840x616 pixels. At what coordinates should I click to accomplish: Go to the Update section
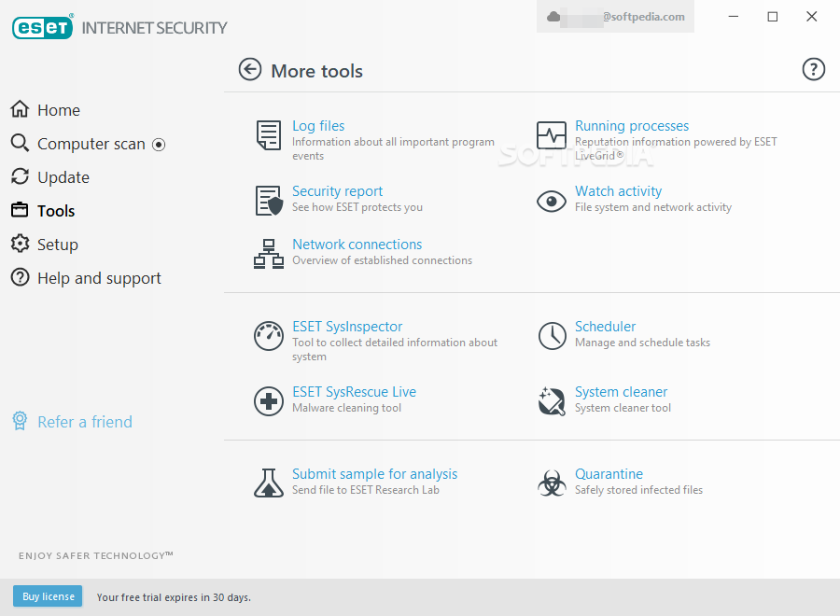(63, 178)
